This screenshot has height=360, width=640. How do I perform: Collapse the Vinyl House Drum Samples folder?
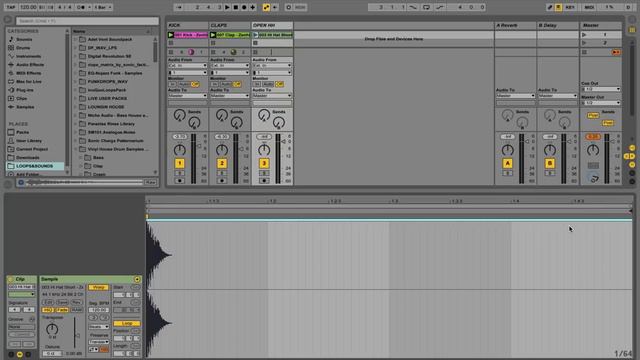76,149
